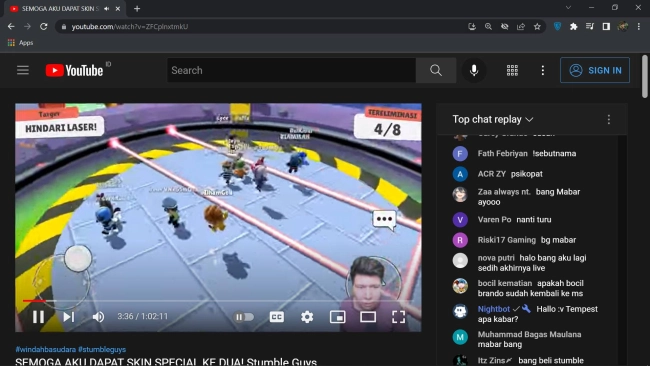650x366 pixels.
Task: Close the SEMOGA AKU DAPAT SKIN tab
Action: (118, 8)
